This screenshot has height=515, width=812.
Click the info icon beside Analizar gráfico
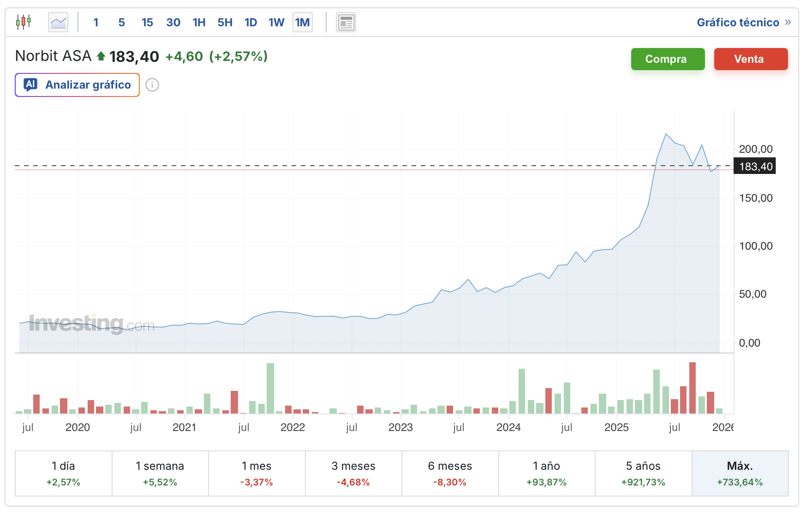(152, 85)
